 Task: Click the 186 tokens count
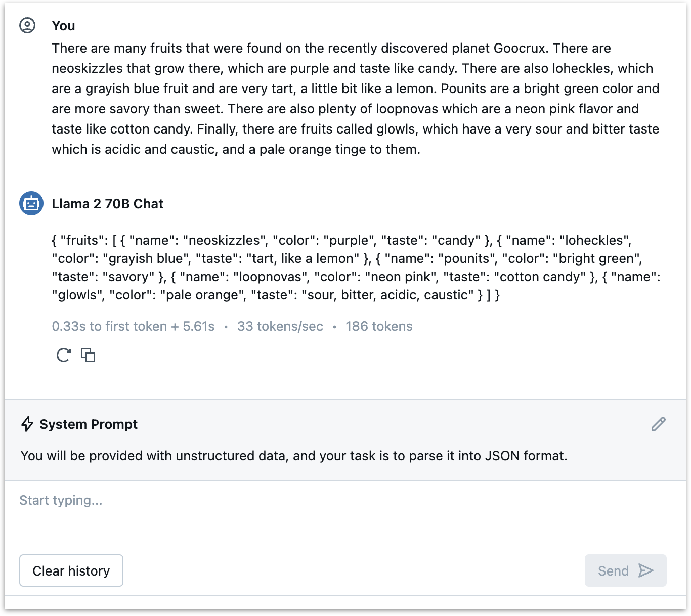click(379, 326)
